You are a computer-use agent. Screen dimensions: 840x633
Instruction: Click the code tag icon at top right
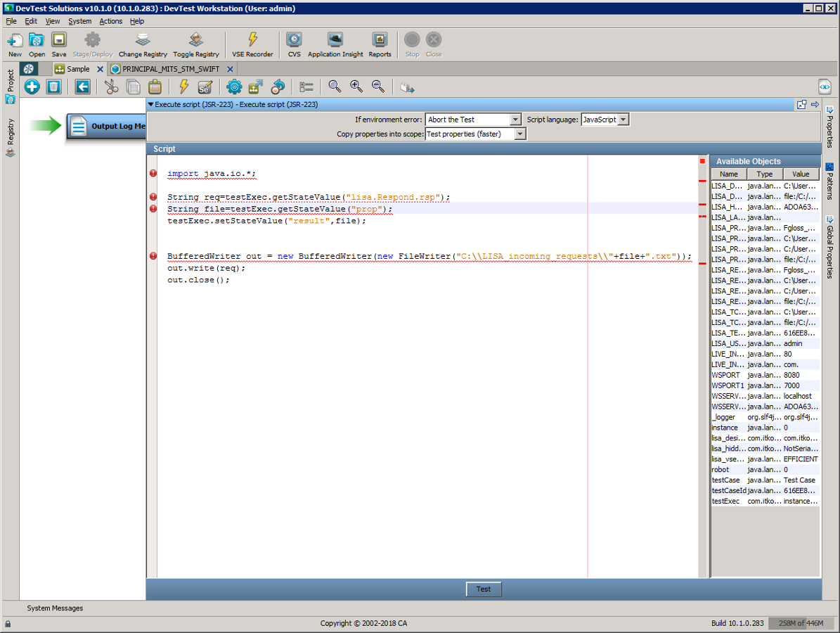[825, 87]
